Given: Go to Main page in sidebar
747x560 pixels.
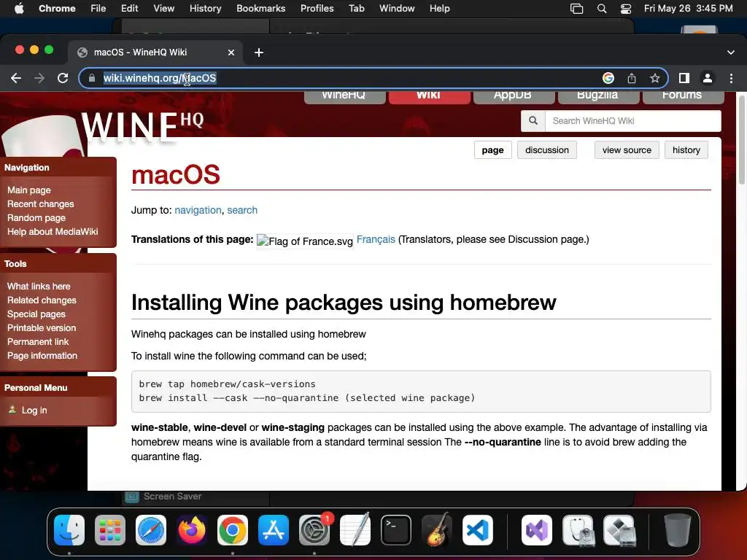Looking at the screenshot, I should (29, 190).
